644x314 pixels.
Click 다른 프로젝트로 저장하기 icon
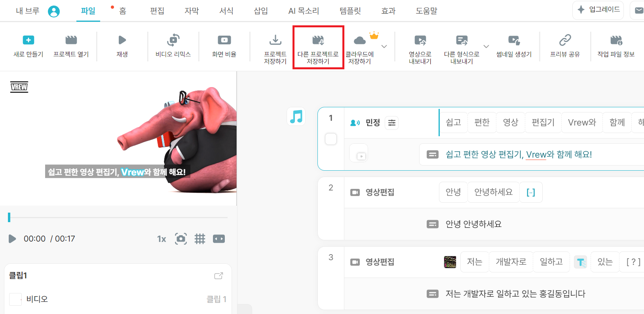pyautogui.click(x=318, y=40)
